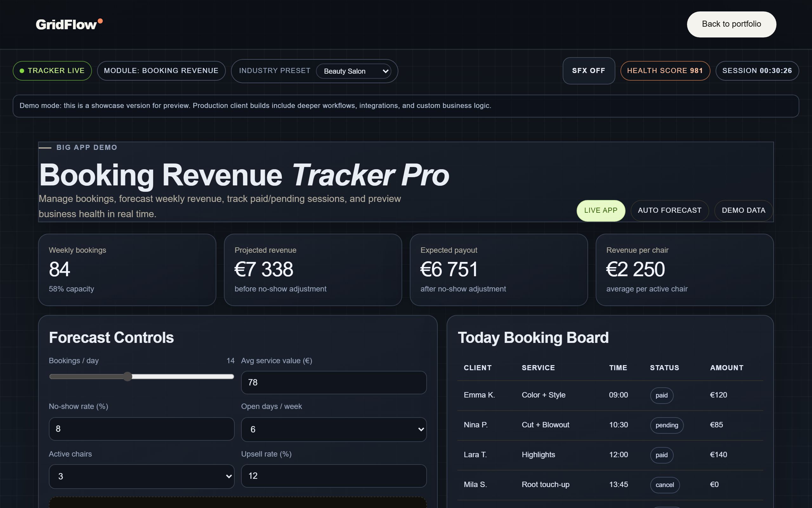Click Nina P.'s pending status badge
The image size is (812, 508).
pyautogui.click(x=667, y=425)
